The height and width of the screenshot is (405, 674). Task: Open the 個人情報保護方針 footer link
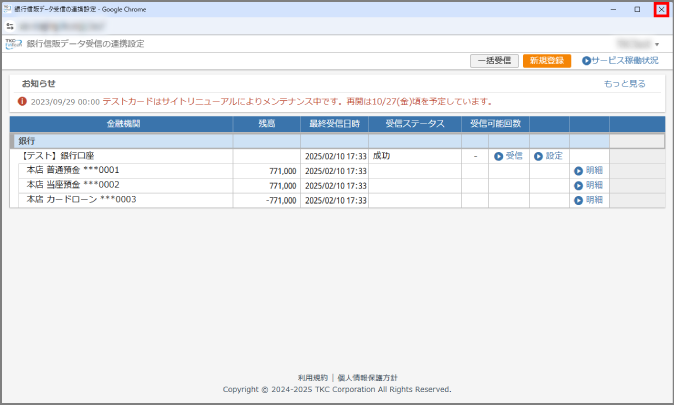(367, 378)
